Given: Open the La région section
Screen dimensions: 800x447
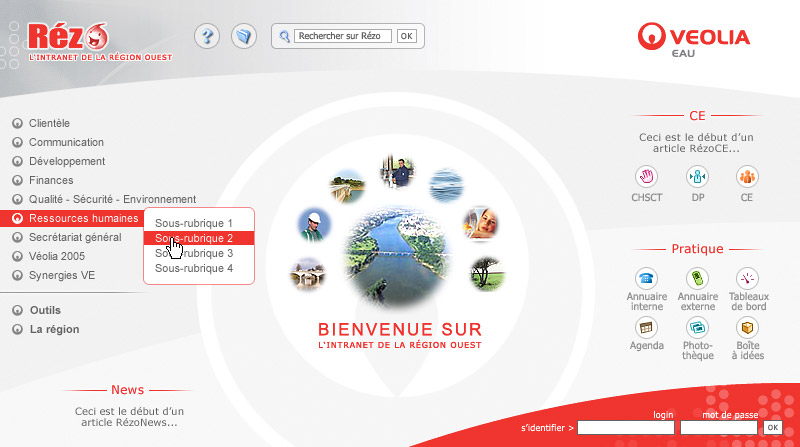Looking at the screenshot, I should 54,330.
